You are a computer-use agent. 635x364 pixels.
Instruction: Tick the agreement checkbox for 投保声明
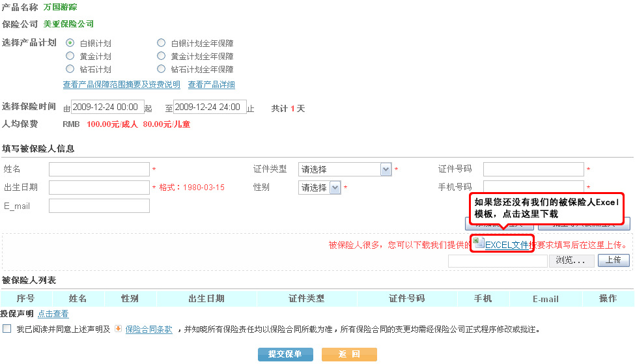[x=7, y=329]
